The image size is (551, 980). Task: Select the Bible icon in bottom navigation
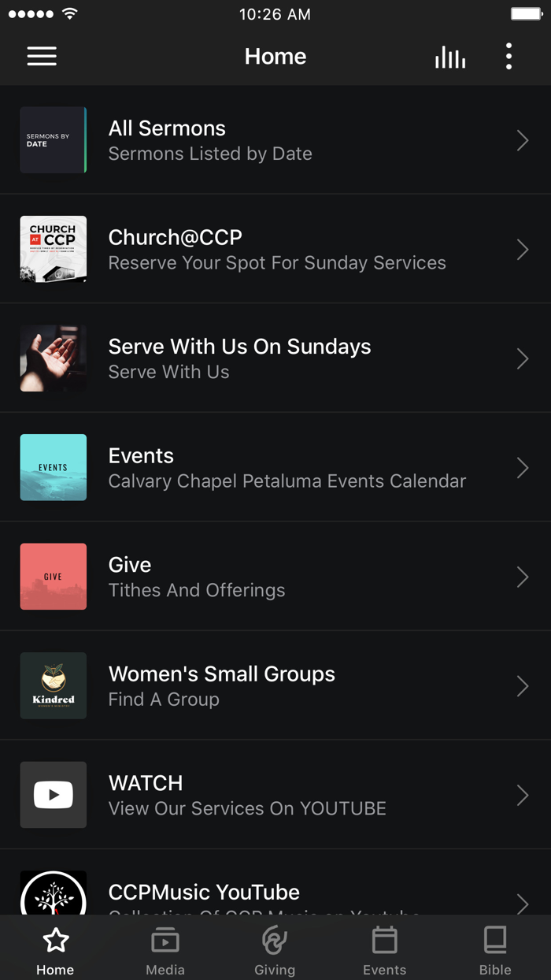point(495,939)
